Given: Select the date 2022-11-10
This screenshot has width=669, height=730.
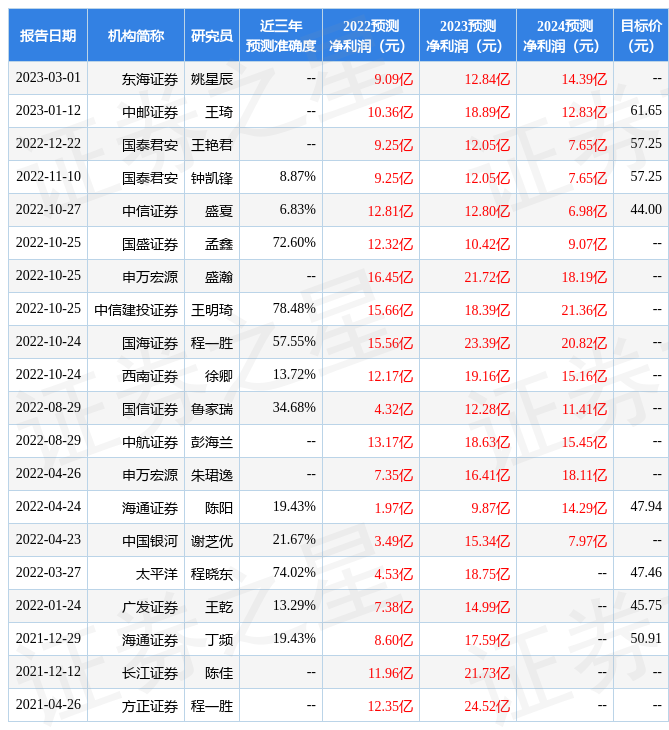Looking at the screenshot, I should 48,176.
